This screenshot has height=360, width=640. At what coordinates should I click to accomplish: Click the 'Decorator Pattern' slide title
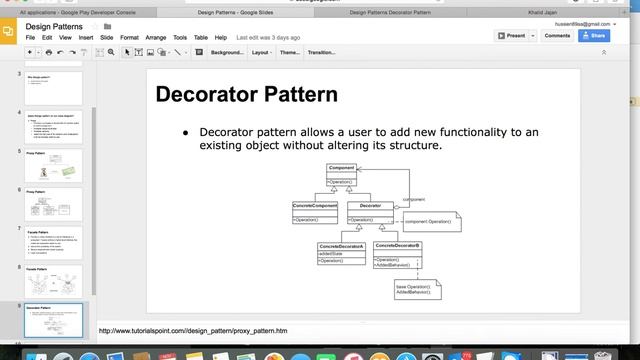coord(247,94)
